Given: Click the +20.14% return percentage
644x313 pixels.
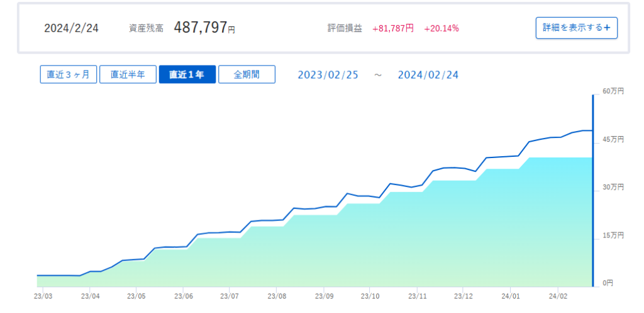Looking at the screenshot, I should [441, 28].
